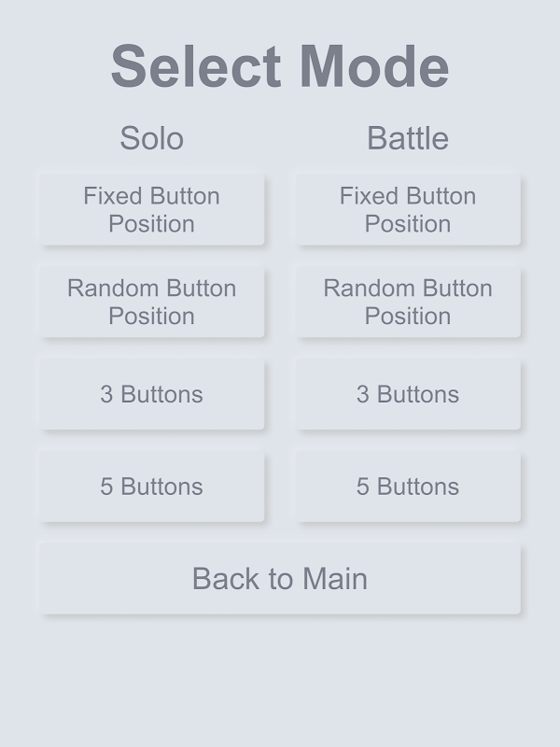Pick the Battle 5 Buttons option
This screenshot has height=747, width=560.
[408, 486]
